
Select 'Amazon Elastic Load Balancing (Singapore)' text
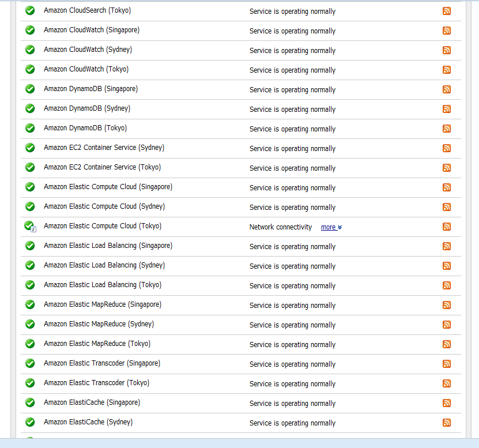(x=108, y=246)
